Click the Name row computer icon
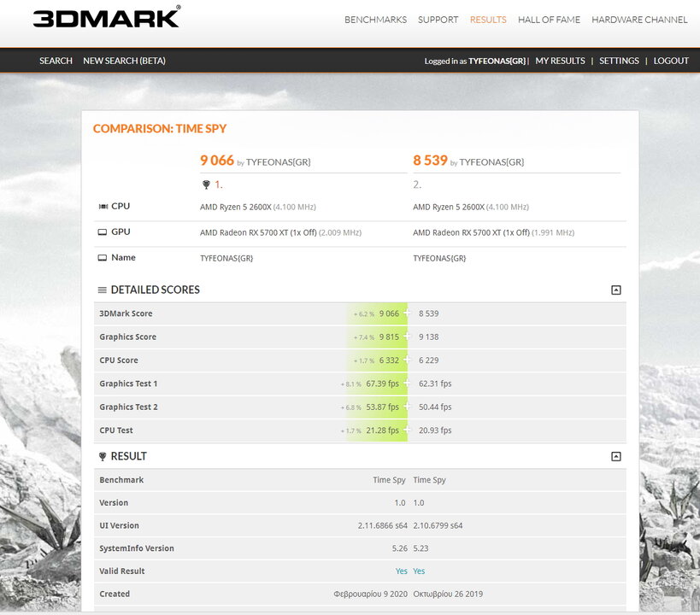 (103, 258)
